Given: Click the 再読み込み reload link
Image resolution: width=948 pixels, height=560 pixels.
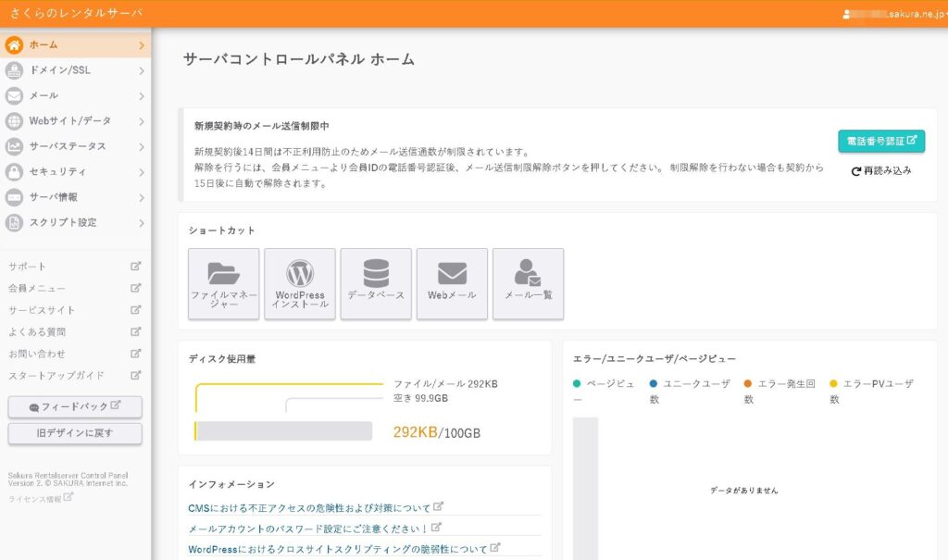Looking at the screenshot, I should pos(881,170).
